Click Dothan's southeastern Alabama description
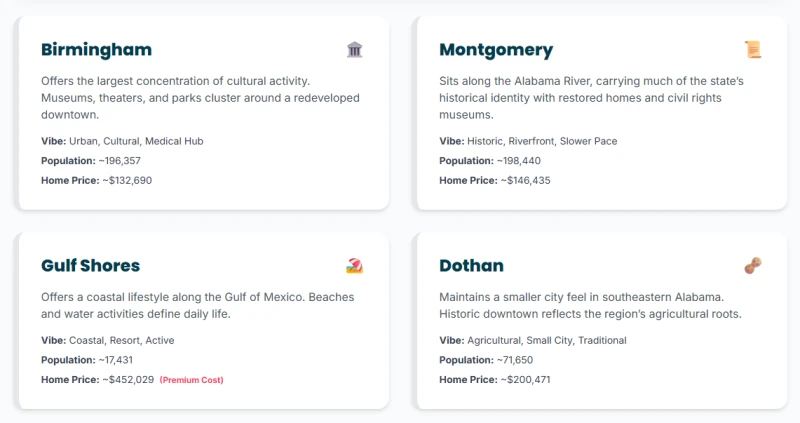Image resolution: width=800 pixels, height=423 pixels. [x=590, y=305]
